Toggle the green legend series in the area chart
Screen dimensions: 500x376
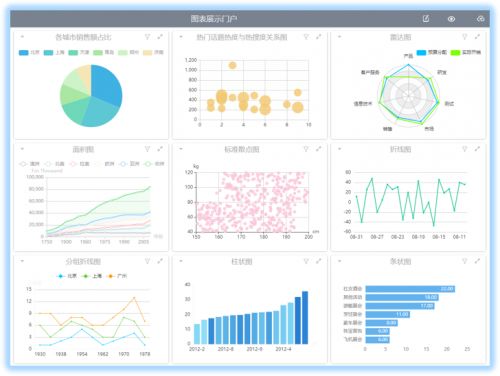[154, 164]
